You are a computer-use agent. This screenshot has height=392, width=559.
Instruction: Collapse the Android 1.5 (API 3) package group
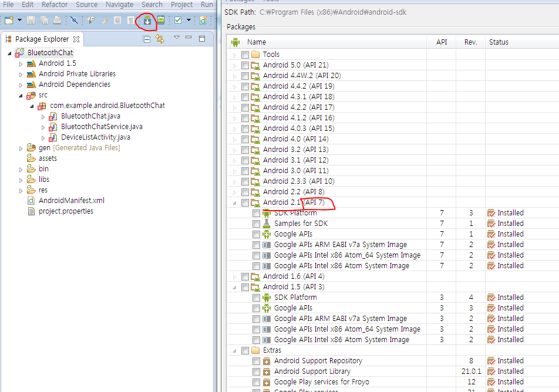click(x=234, y=287)
